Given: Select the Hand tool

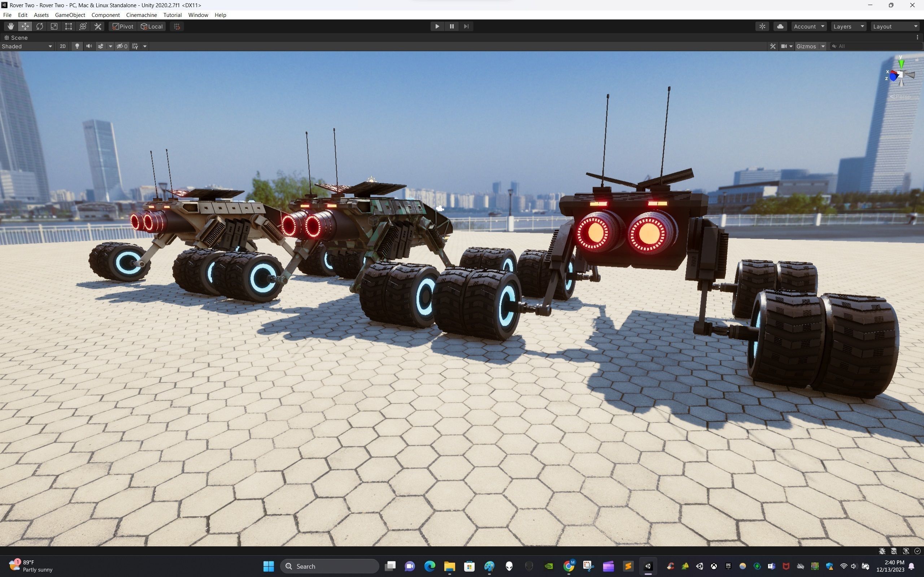Looking at the screenshot, I should tap(11, 26).
